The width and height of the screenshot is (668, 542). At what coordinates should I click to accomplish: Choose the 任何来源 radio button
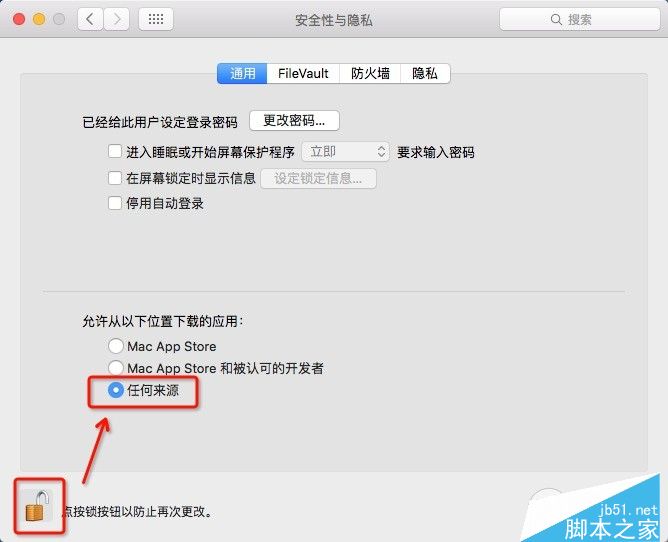click(116, 390)
